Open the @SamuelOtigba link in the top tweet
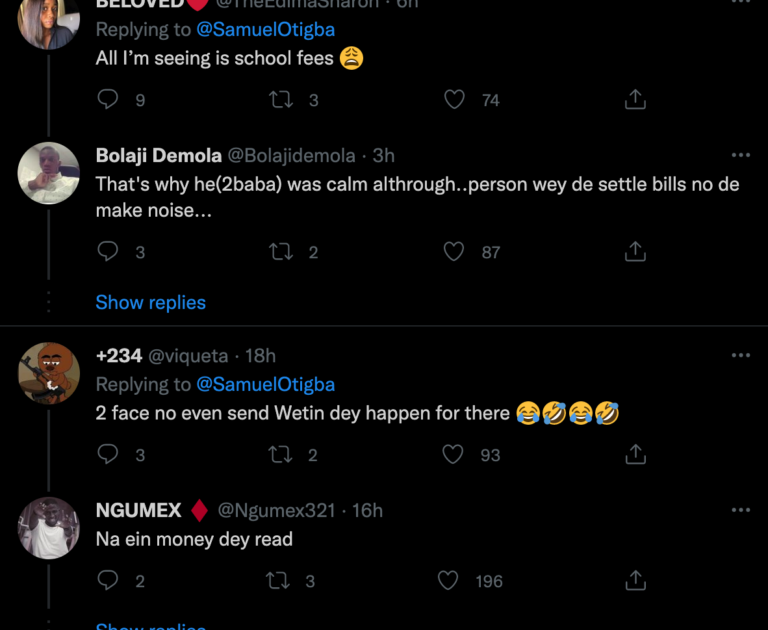 (265, 30)
